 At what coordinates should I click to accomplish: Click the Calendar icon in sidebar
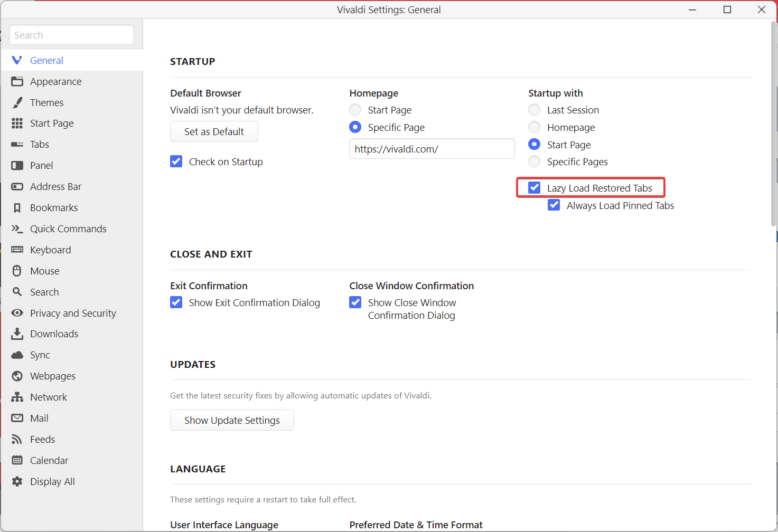tap(17, 461)
